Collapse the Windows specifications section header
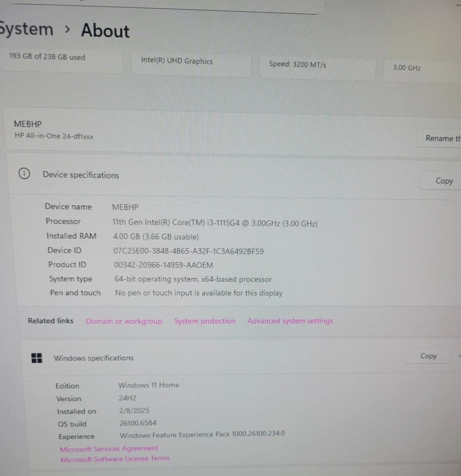Image resolution: width=461 pixels, height=476 pixels. tap(231, 358)
